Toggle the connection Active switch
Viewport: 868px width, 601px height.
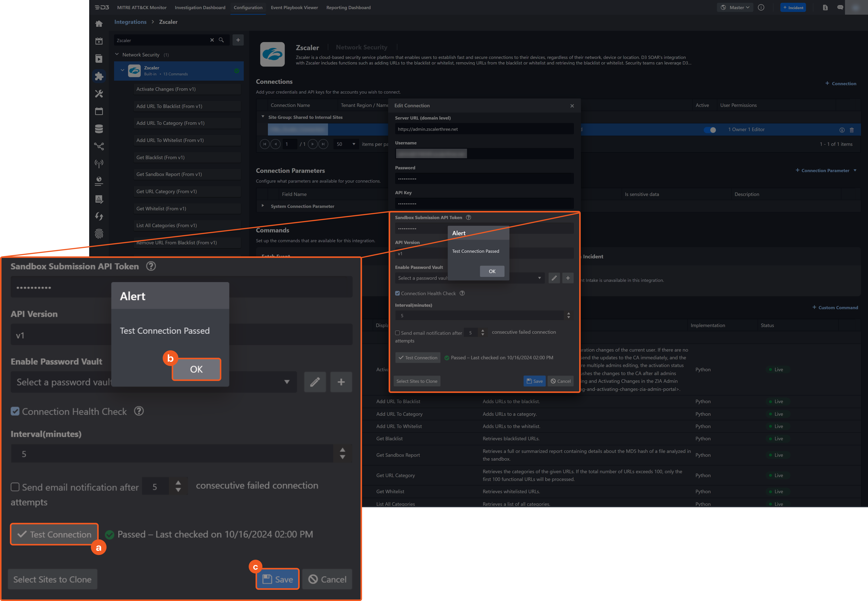coord(710,130)
